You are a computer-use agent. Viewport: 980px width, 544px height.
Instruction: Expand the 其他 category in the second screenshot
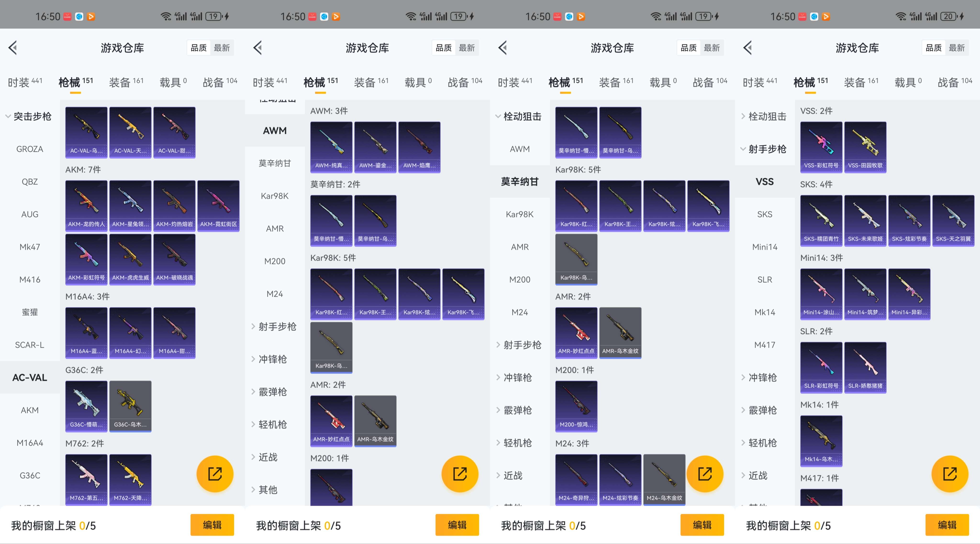coord(264,490)
